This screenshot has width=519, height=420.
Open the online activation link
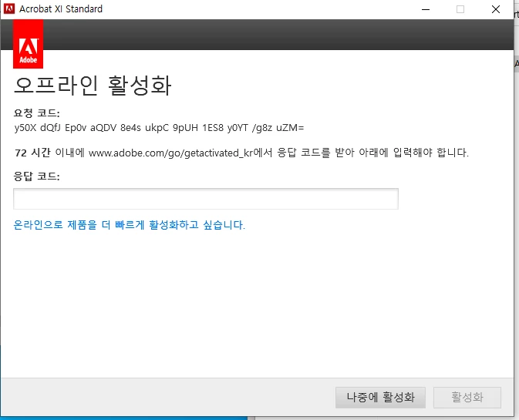pyautogui.click(x=129, y=225)
